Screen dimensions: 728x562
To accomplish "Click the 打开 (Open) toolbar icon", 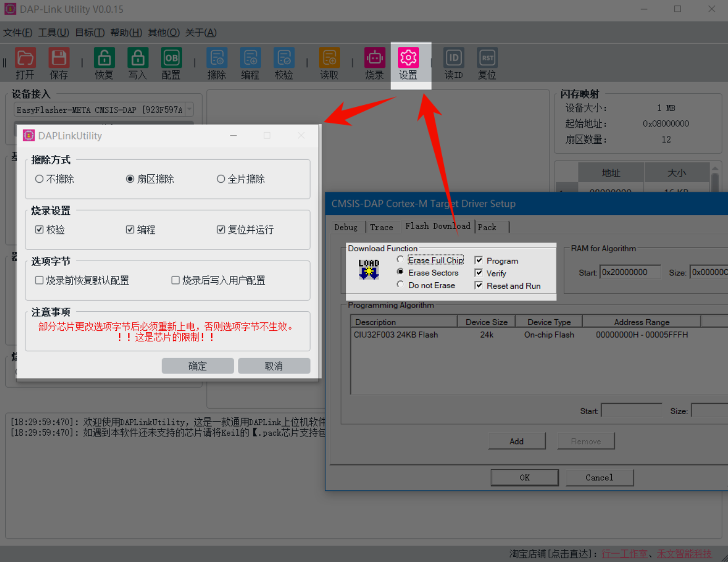I will pos(25,58).
